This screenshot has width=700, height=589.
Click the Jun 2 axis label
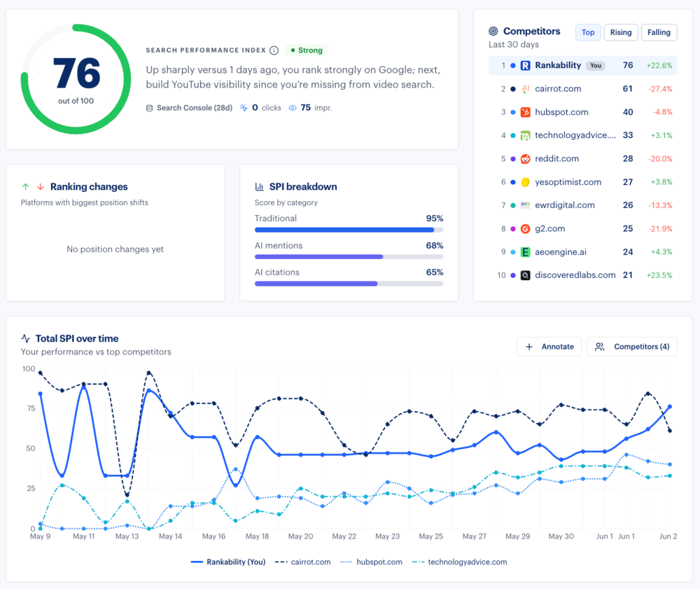click(668, 536)
